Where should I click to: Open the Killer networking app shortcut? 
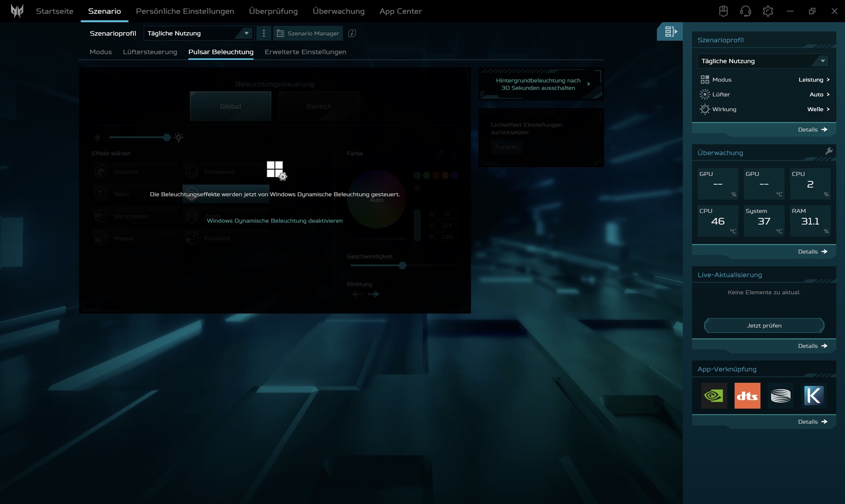click(813, 396)
